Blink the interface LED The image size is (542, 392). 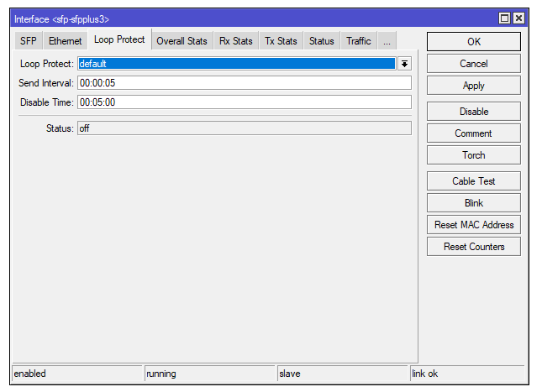click(x=474, y=203)
